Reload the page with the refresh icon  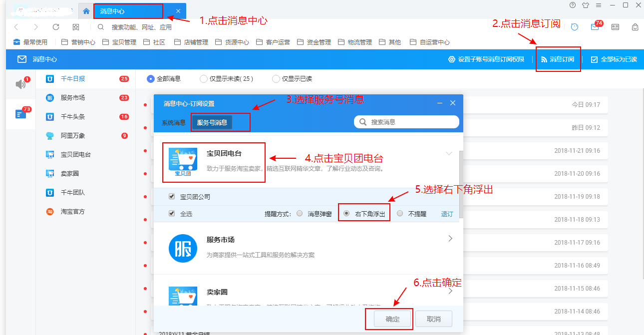coord(56,27)
